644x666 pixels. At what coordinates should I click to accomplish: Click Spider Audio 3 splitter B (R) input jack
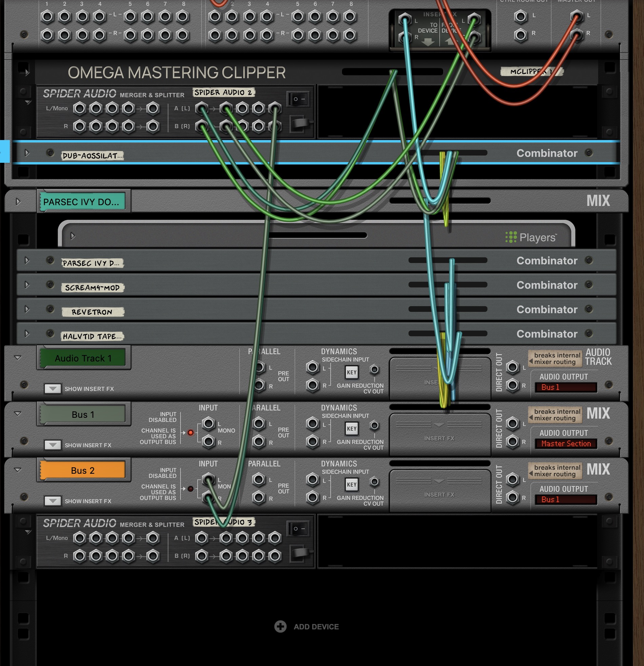tap(202, 556)
